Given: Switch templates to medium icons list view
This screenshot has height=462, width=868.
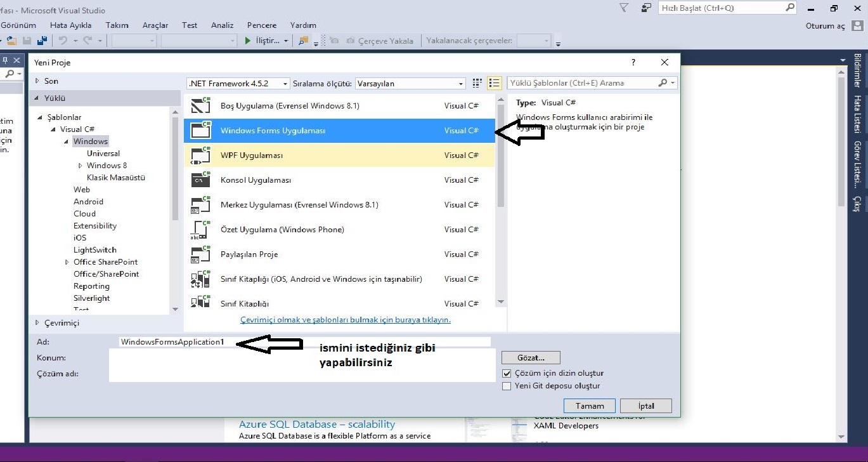Looking at the screenshot, I should (x=495, y=83).
